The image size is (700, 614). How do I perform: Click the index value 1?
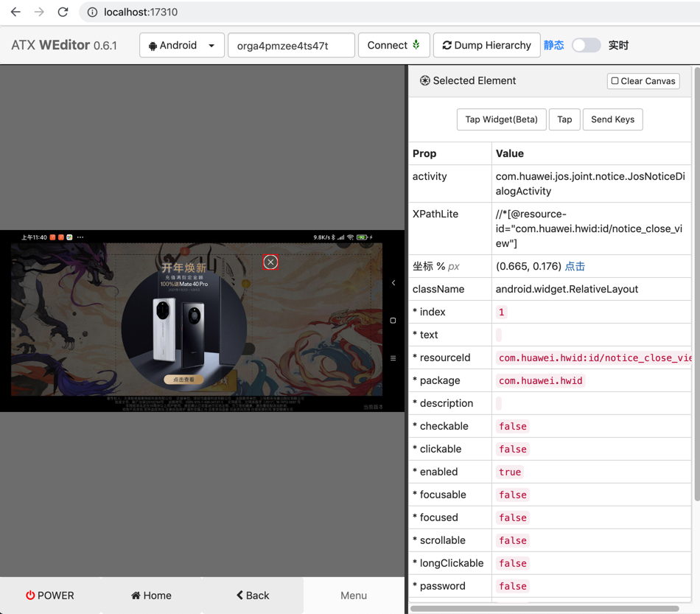(x=501, y=312)
